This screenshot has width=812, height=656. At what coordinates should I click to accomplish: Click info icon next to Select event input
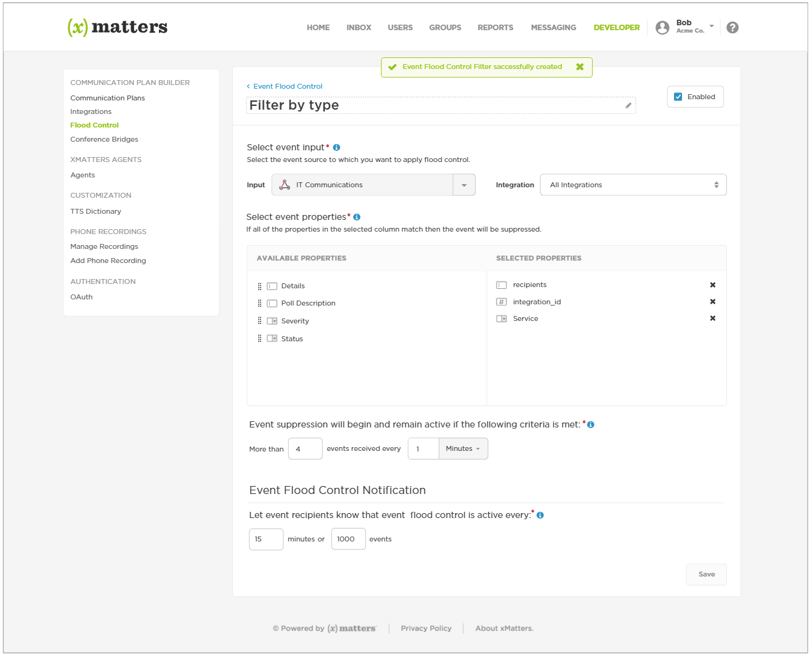[x=336, y=147]
